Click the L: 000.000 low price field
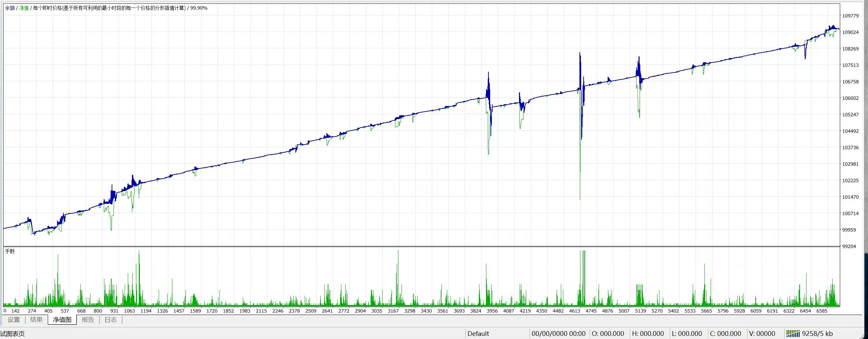 coord(687,334)
